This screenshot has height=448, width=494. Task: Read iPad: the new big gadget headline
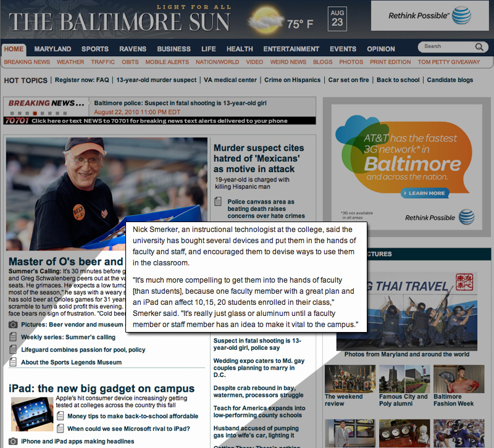point(102,389)
